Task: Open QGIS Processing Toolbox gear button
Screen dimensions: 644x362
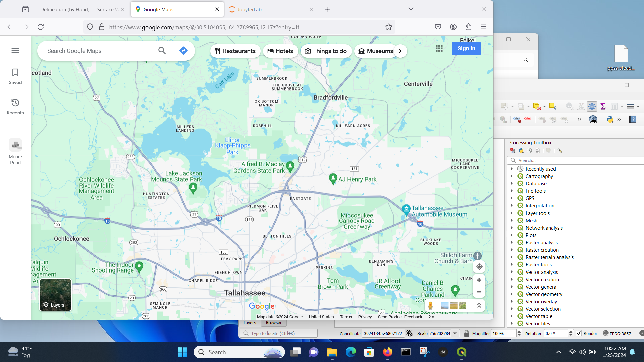Action: coord(592,106)
